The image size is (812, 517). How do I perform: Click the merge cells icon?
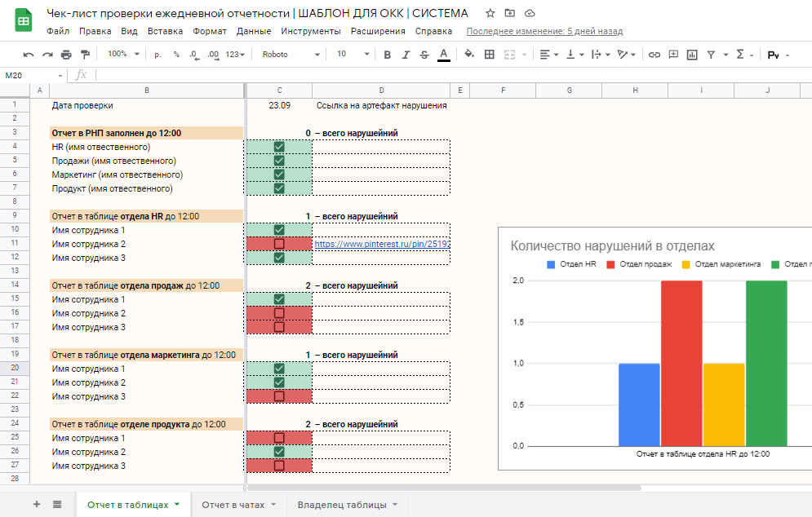pos(509,55)
